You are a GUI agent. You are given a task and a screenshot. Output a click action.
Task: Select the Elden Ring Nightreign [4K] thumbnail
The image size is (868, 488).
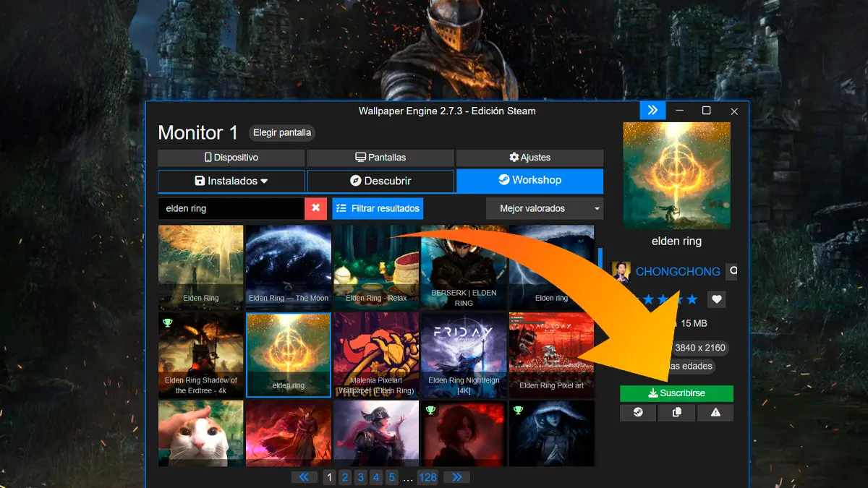[x=464, y=355]
